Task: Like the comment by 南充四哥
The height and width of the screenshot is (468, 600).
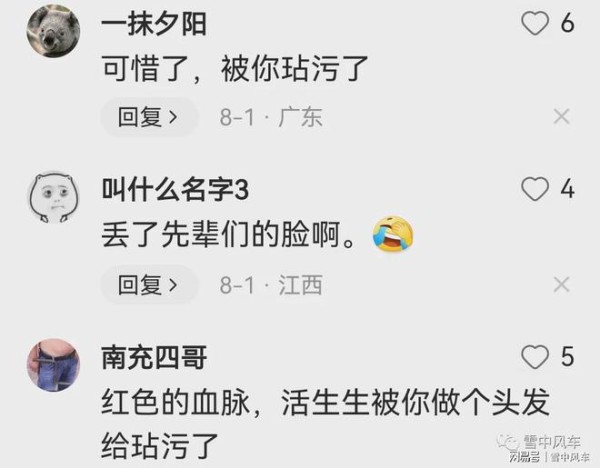Action: point(535,356)
